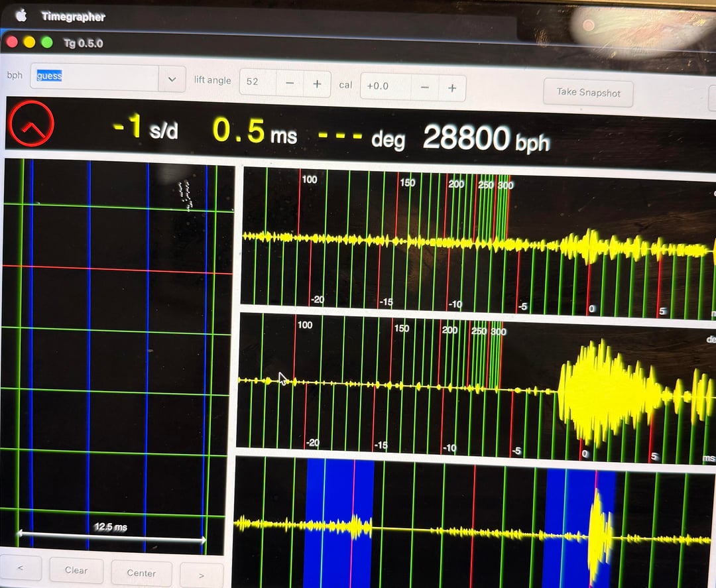Click the 0.5 ms beat error reading
Screen dimensions: 716x588
255,131
